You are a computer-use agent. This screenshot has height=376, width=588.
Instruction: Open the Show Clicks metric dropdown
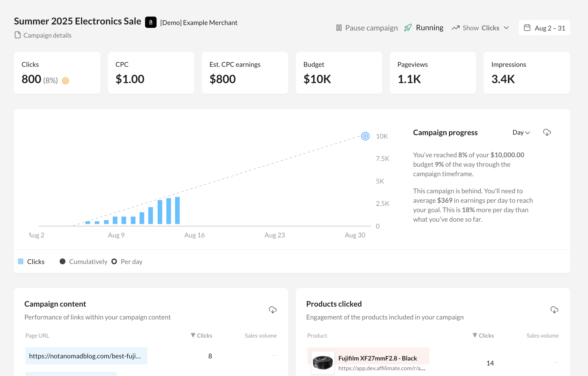[x=481, y=28]
